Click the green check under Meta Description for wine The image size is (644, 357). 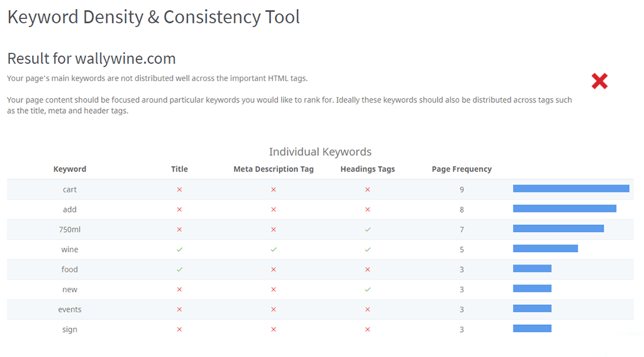click(x=273, y=250)
